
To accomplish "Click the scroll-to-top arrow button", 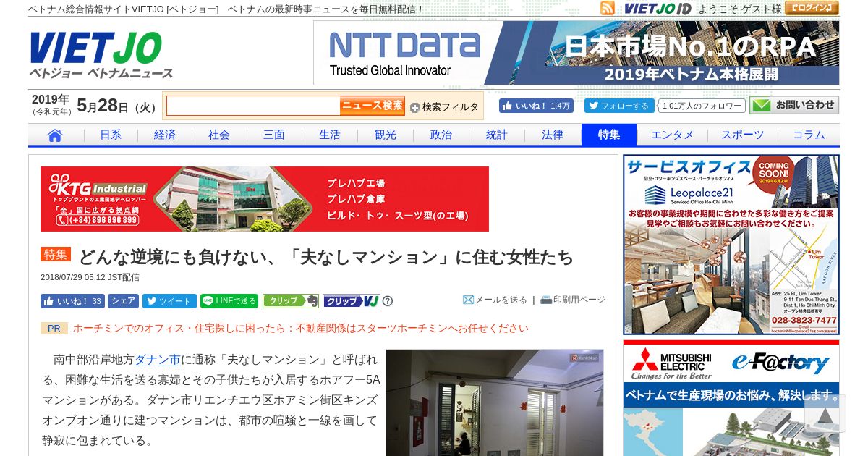I will 825,414.
